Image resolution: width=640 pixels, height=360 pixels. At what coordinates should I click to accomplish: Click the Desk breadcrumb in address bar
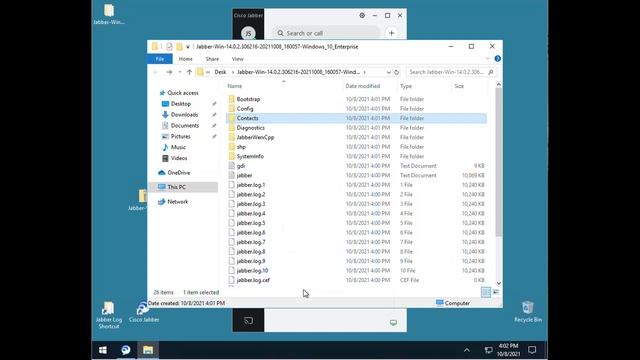click(220, 72)
